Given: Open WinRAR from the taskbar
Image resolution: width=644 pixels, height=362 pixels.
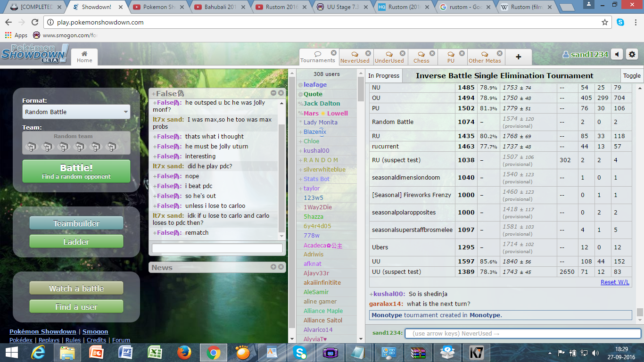Looking at the screenshot, I should (x=418, y=353).
